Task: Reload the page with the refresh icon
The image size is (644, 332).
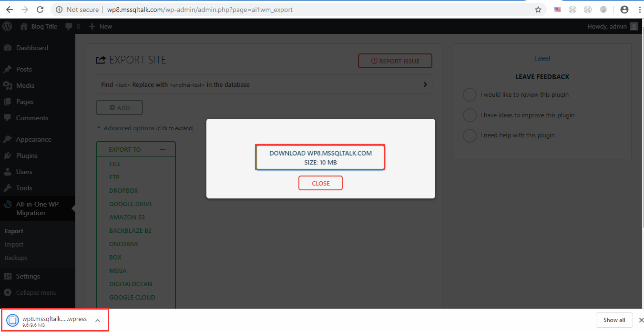Action: tap(41, 10)
